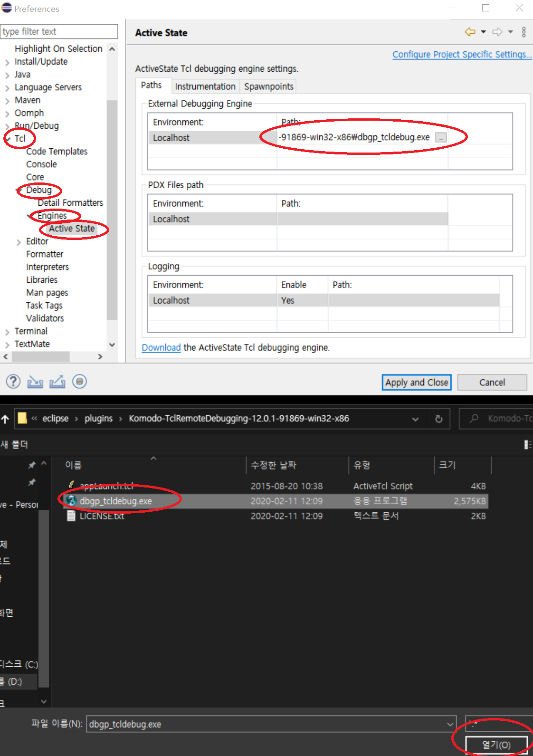Select the Debug item under Tcl

click(39, 190)
